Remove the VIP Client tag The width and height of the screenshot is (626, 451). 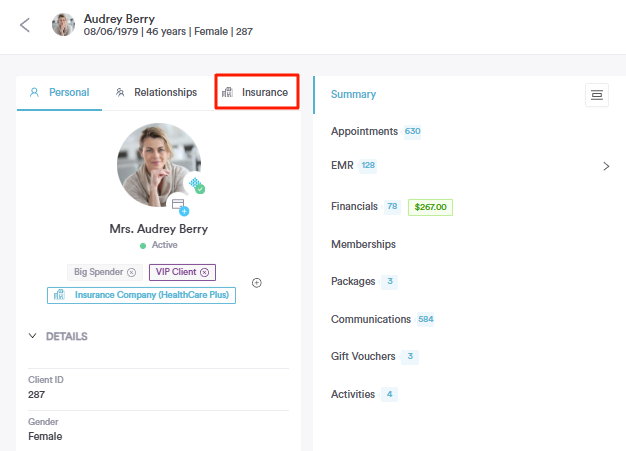pos(204,272)
